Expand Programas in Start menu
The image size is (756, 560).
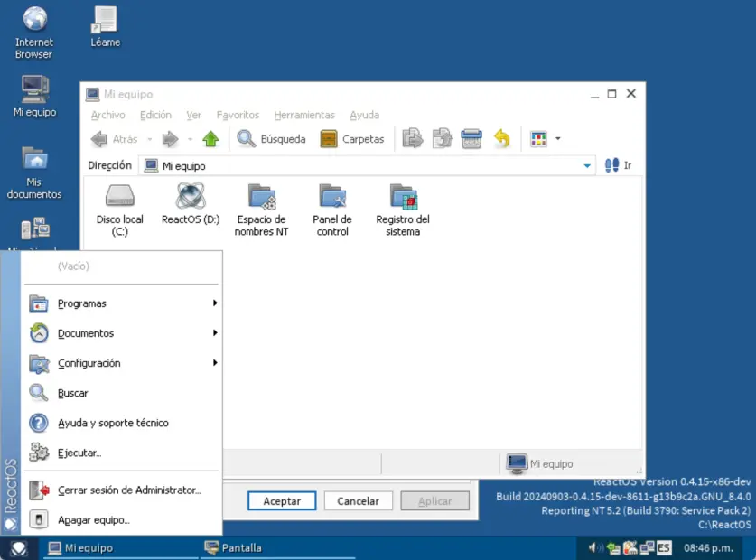tap(122, 303)
